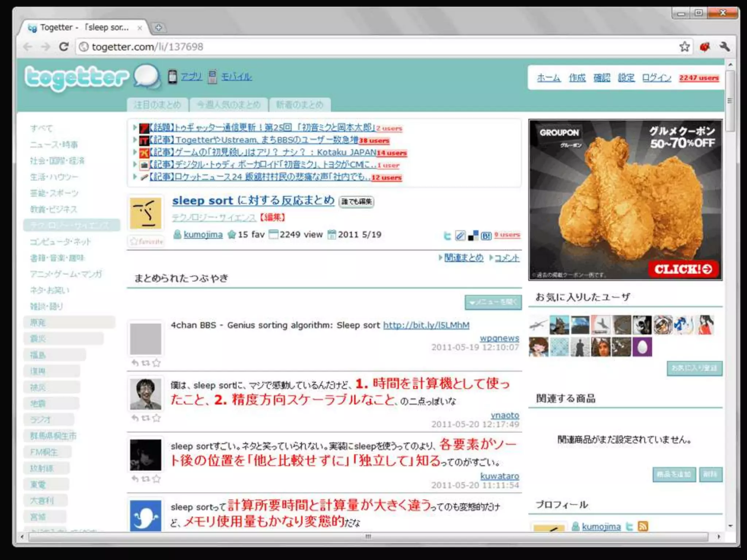The width and height of the screenshot is (747, 560).
Task: Click the Twitter share icon near the view count
Action: [447, 236]
